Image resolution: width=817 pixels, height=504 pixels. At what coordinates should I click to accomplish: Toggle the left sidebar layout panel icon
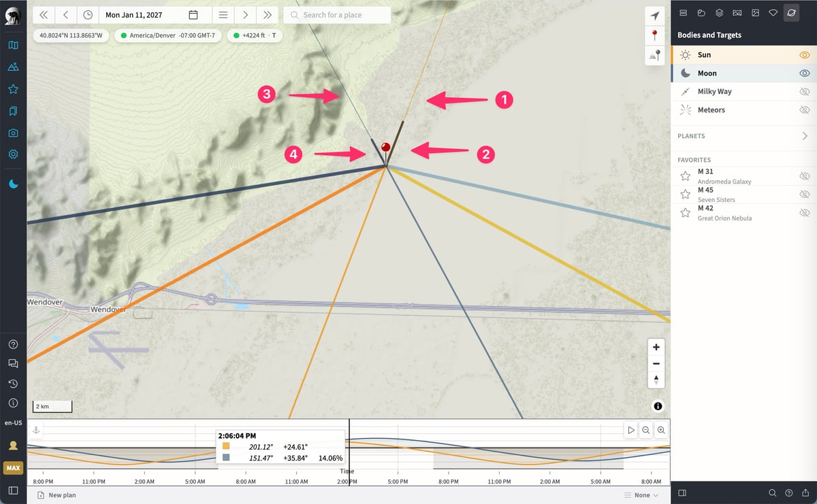pos(13,490)
